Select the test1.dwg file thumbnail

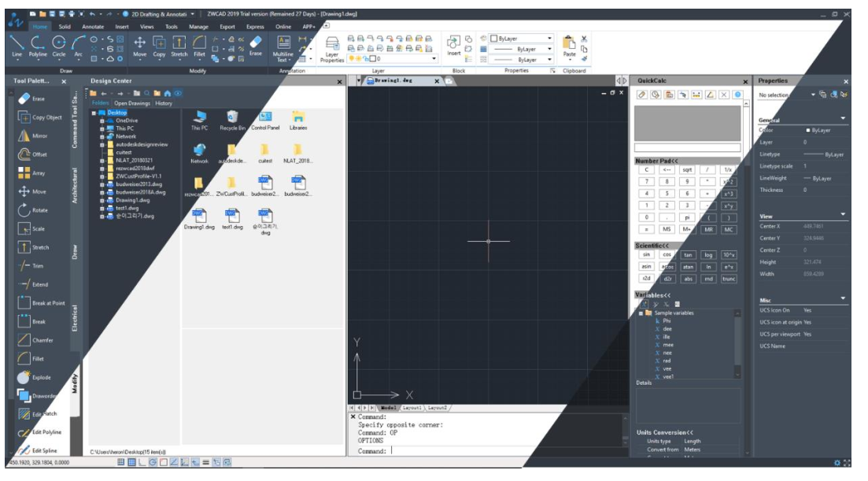[232, 219]
